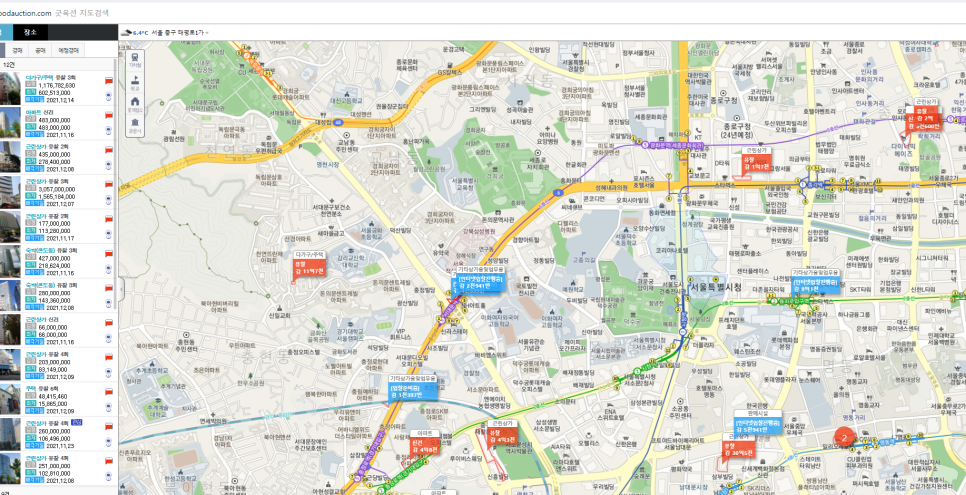Flag the 48,415,460 주택 listing
Viewport: 966px width, 495px height.
coord(108,392)
